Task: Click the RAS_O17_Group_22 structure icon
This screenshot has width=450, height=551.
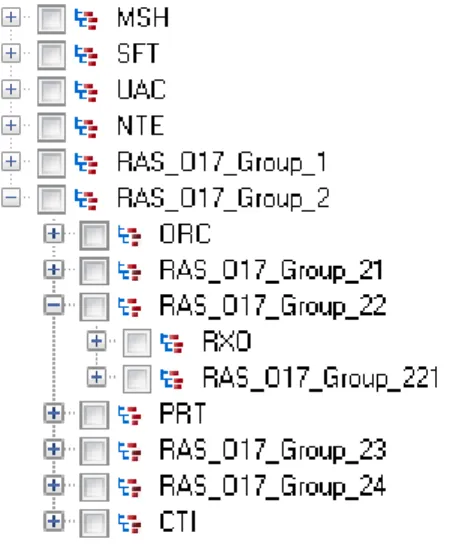Action: tap(129, 308)
